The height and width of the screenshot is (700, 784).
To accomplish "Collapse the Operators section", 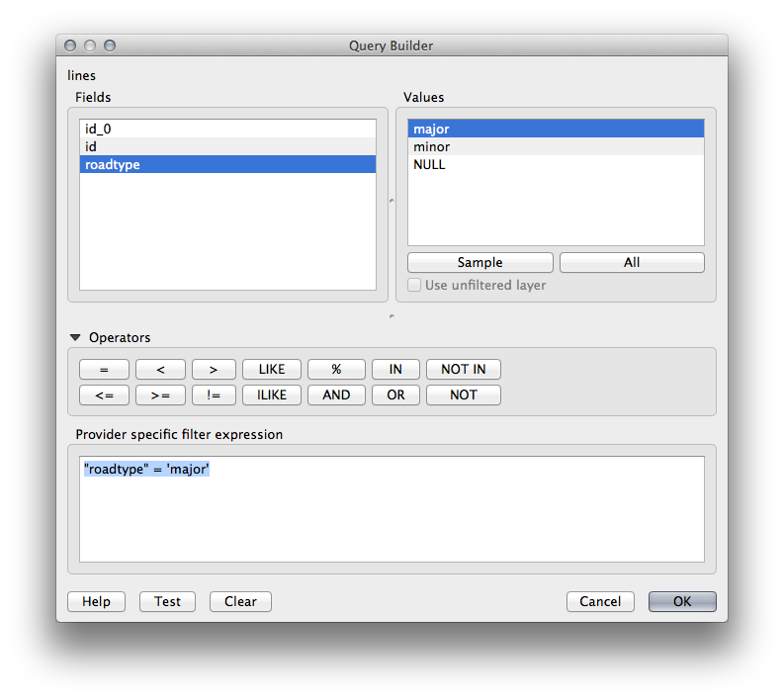I will coord(75,338).
